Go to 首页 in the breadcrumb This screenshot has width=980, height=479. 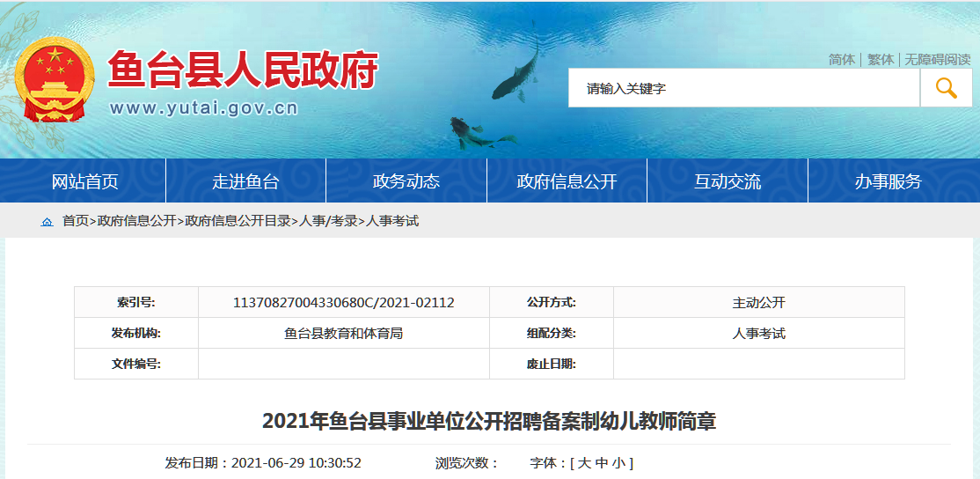76,221
